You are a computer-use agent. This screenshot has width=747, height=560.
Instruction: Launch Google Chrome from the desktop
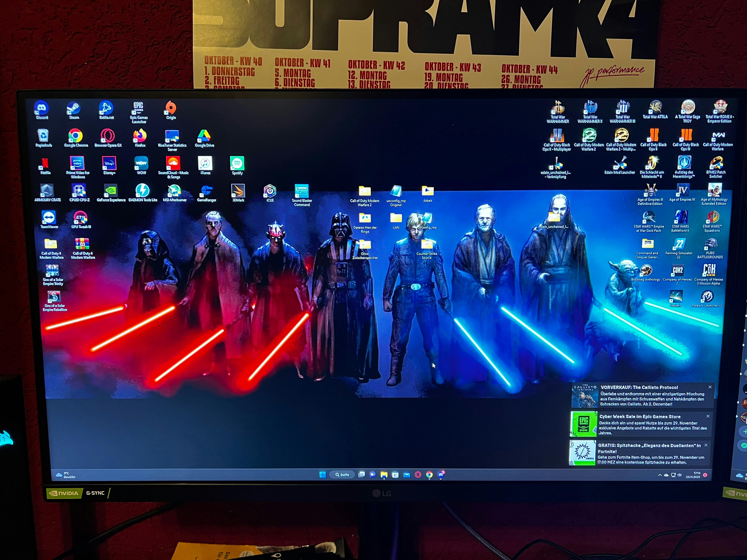(x=76, y=138)
